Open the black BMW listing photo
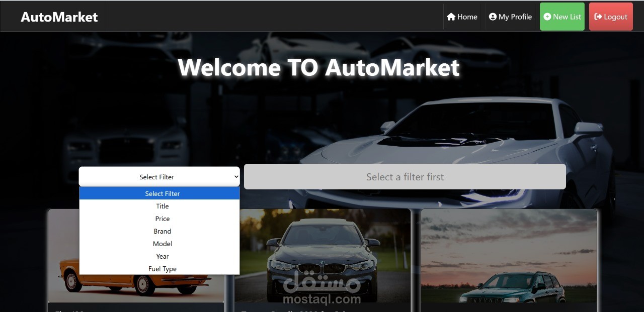Screen dimensions: 644x312 pyautogui.click(x=323, y=256)
